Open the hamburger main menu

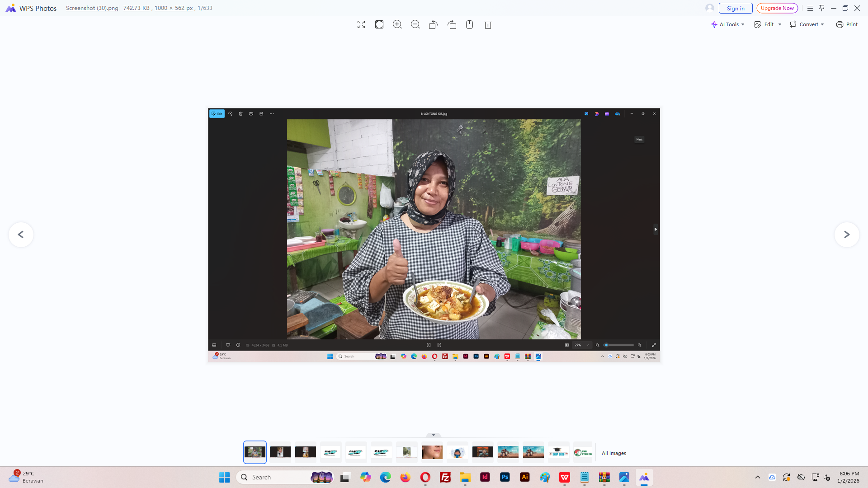pyautogui.click(x=810, y=8)
